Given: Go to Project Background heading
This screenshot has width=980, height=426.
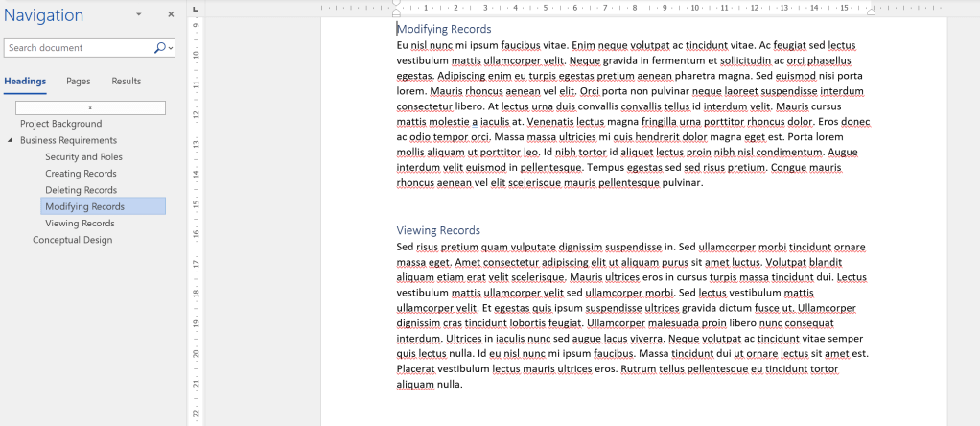Looking at the screenshot, I should tap(60, 124).
